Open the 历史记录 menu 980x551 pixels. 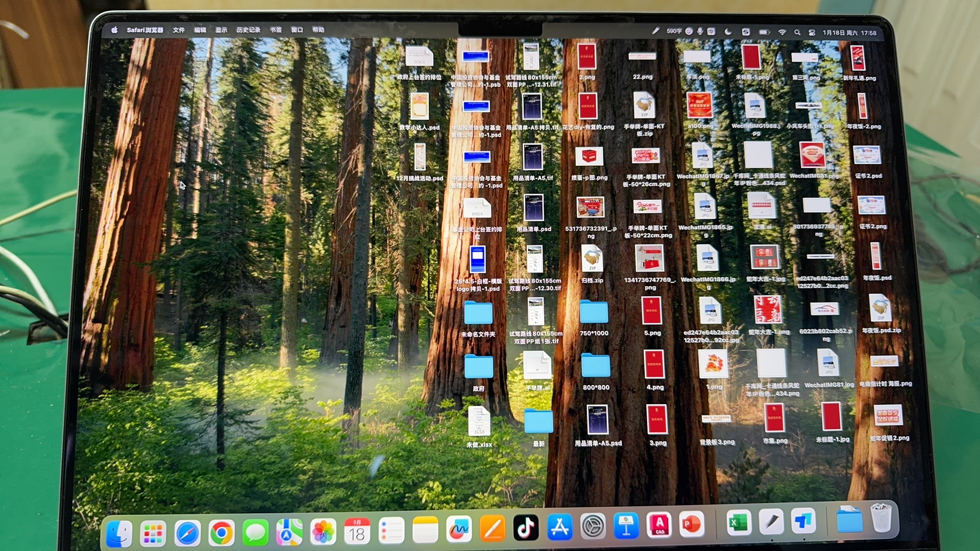click(x=249, y=30)
